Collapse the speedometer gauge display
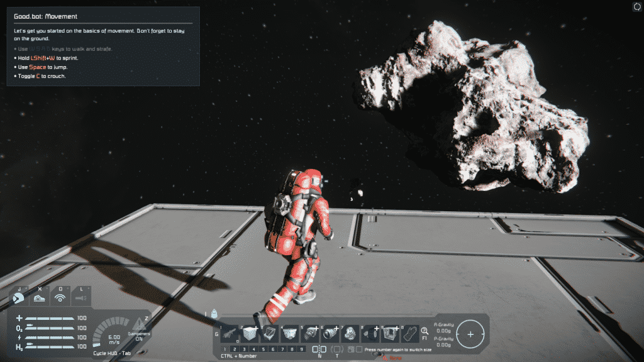Viewport: 644px width, 362px height. [113, 337]
